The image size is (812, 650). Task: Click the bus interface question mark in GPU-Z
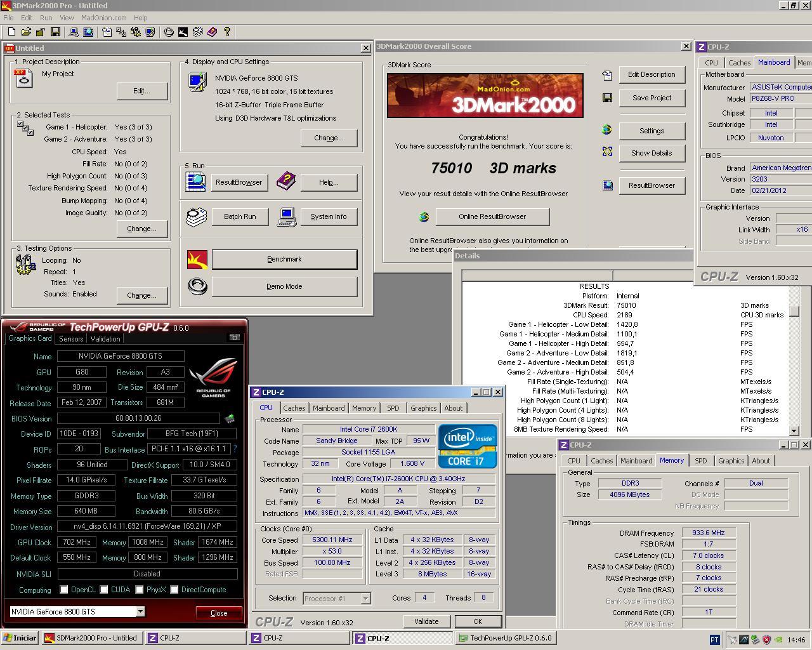235,449
